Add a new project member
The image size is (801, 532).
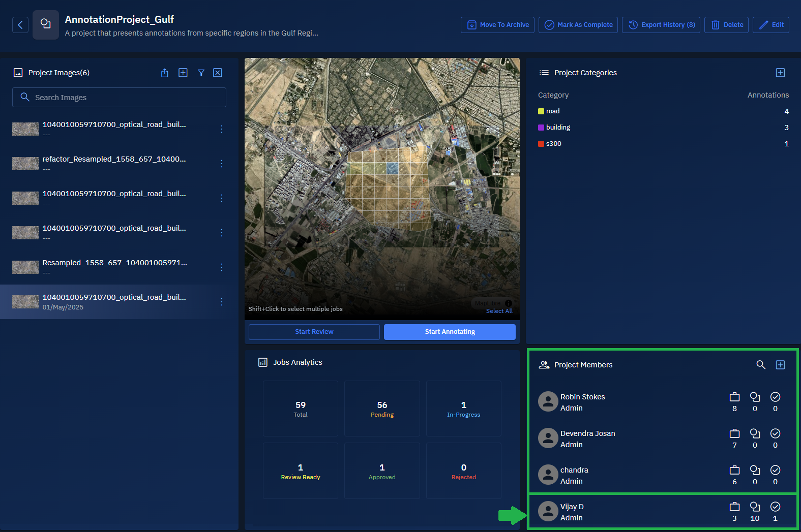(780, 365)
